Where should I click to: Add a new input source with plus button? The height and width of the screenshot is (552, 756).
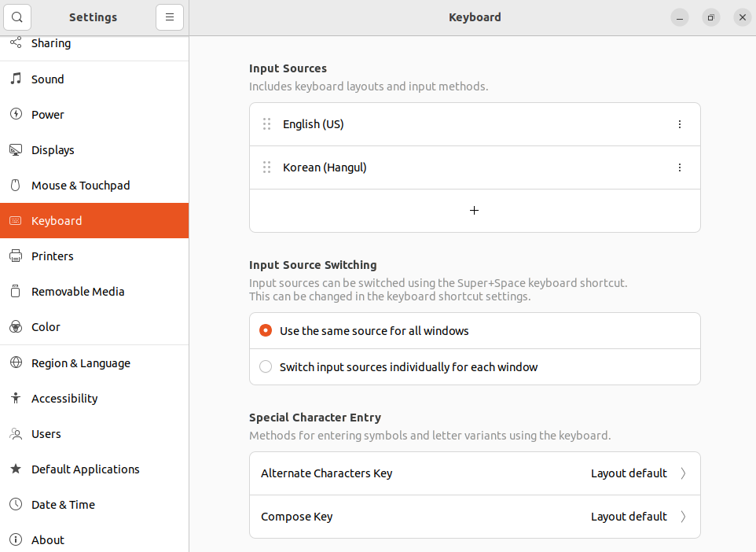pos(475,211)
